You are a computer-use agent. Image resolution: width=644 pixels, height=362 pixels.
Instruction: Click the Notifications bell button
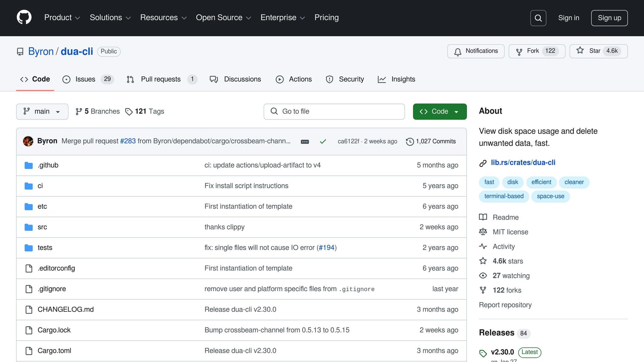(x=476, y=51)
